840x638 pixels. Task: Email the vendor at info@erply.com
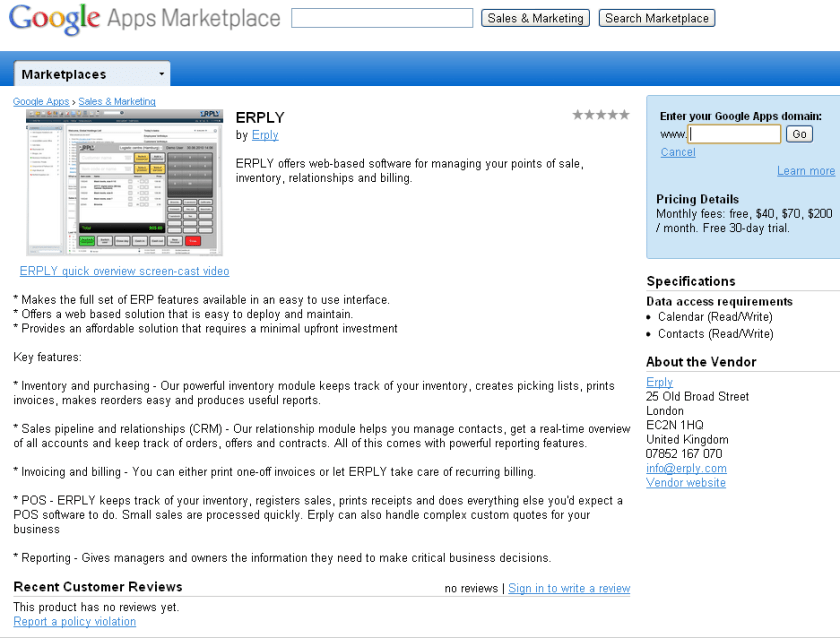click(x=686, y=468)
